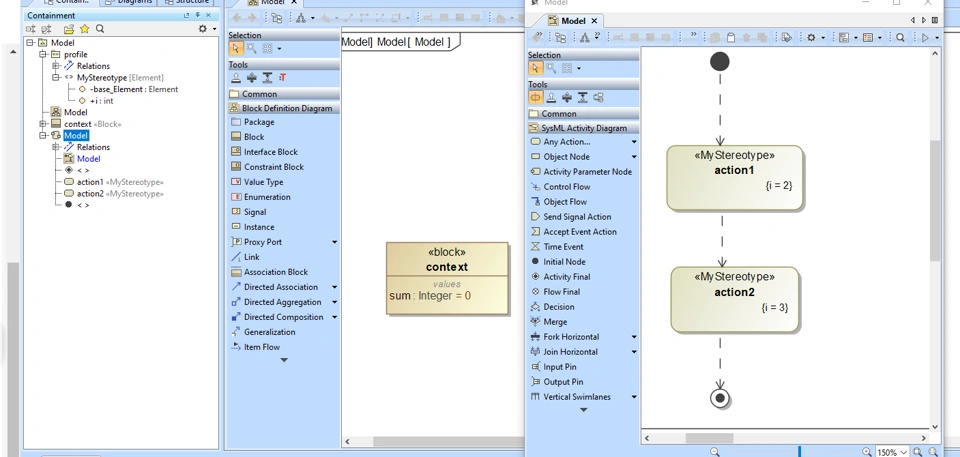Click the context block on the diagram

point(447,279)
